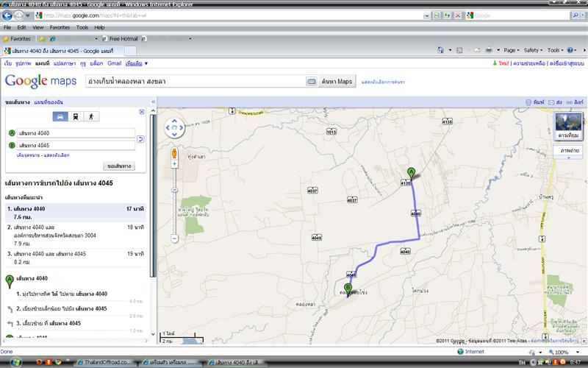
Task: Select route 1 เส้นทาง 4040 17 นาที
Action: [x=76, y=213]
